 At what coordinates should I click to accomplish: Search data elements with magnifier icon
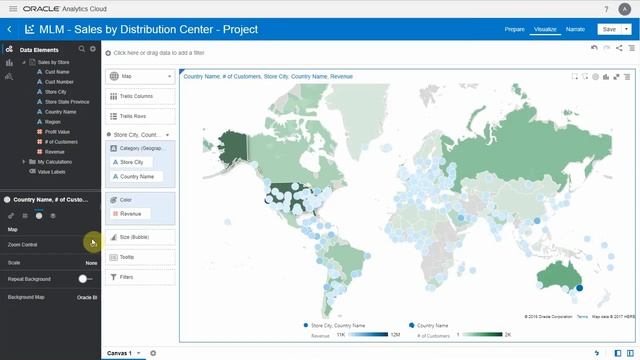(x=82, y=49)
